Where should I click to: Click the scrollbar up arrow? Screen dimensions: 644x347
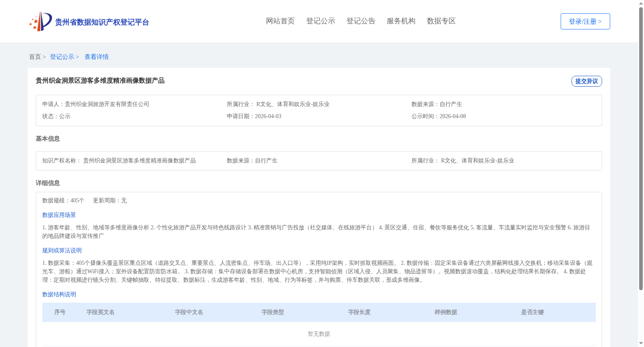(x=641, y=3)
